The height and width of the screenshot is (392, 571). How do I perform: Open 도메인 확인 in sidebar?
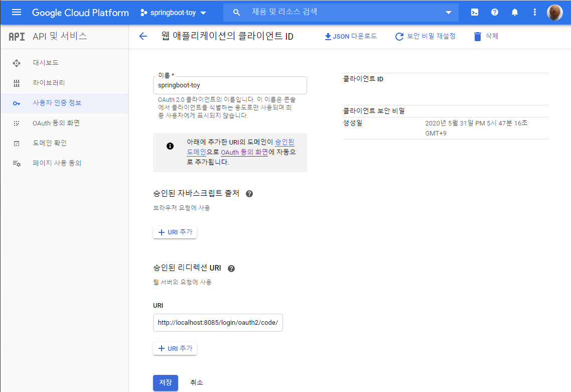(x=50, y=143)
